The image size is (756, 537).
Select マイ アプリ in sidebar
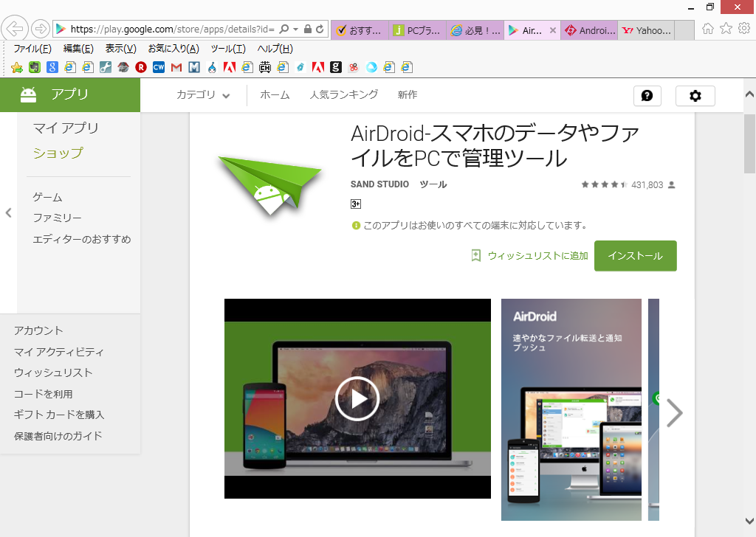tap(66, 128)
